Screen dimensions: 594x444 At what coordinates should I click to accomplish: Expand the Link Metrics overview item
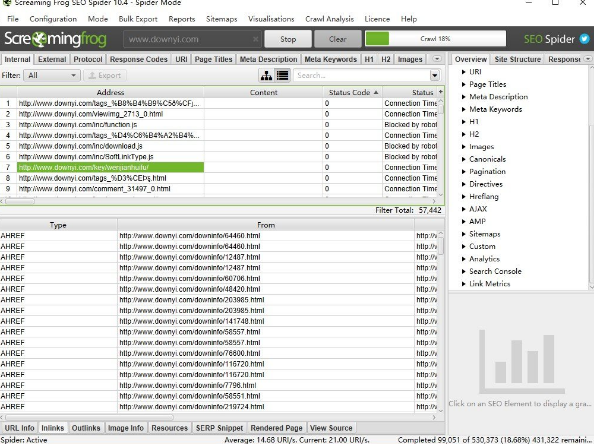[x=463, y=284]
